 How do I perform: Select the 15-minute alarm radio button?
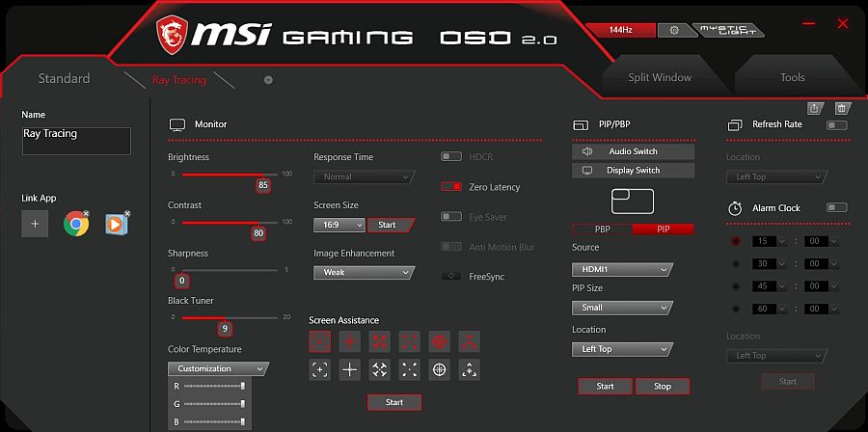(736, 241)
